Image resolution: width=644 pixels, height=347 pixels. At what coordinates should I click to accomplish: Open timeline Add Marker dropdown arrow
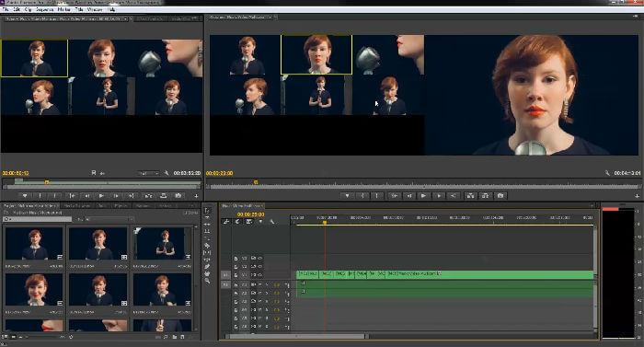tap(260, 222)
